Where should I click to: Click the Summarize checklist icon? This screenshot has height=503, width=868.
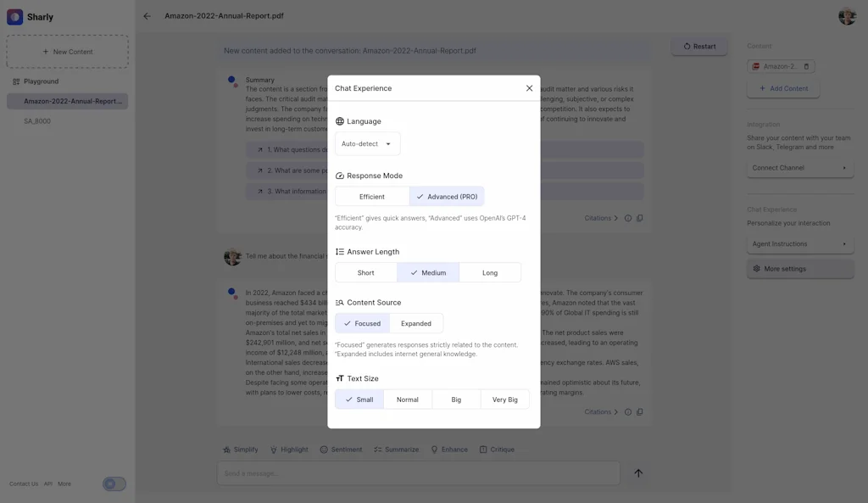[376, 450]
